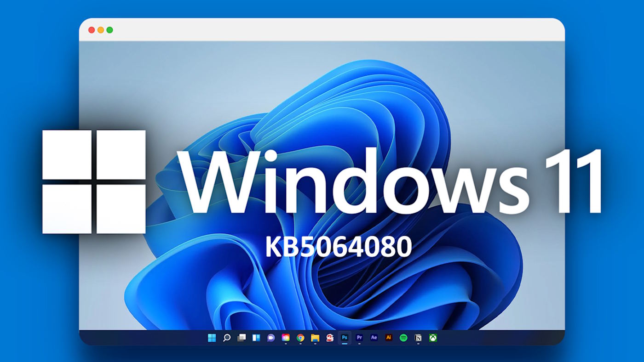Open Notion from the taskbar
The image size is (644, 362).
(x=418, y=338)
